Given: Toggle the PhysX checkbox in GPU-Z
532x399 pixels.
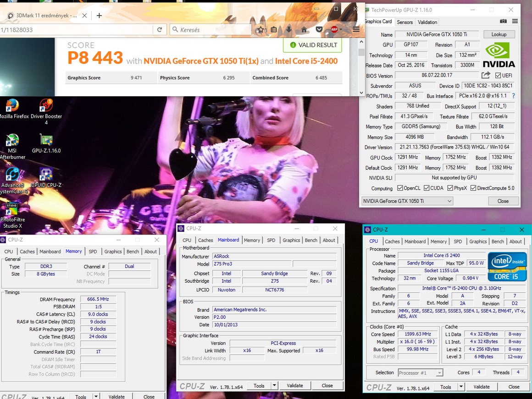Looking at the screenshot, I should click(x=450, y=188).
